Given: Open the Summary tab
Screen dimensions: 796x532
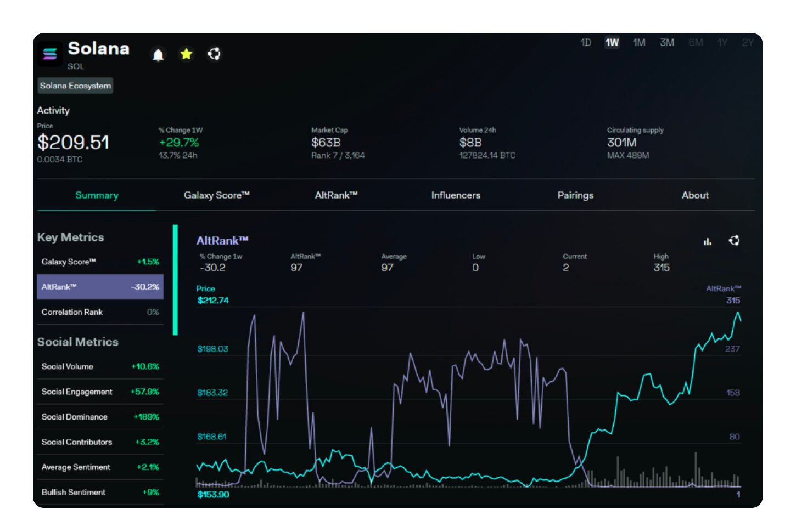Looking at the screenshot, I should pyautogui.click(x=97, y=195).
